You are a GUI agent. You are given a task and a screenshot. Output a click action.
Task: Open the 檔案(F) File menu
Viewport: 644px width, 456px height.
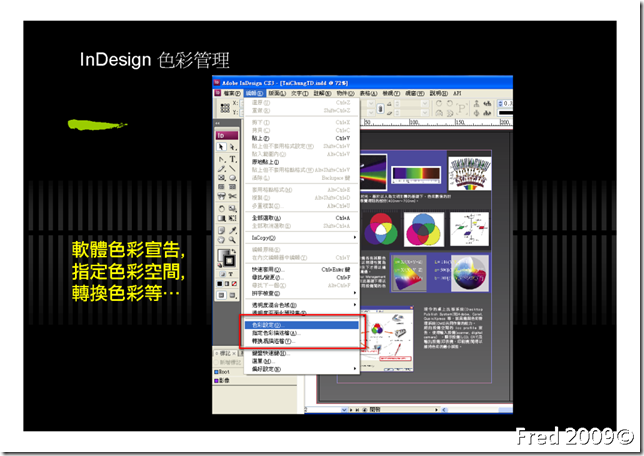pos(232,93)
